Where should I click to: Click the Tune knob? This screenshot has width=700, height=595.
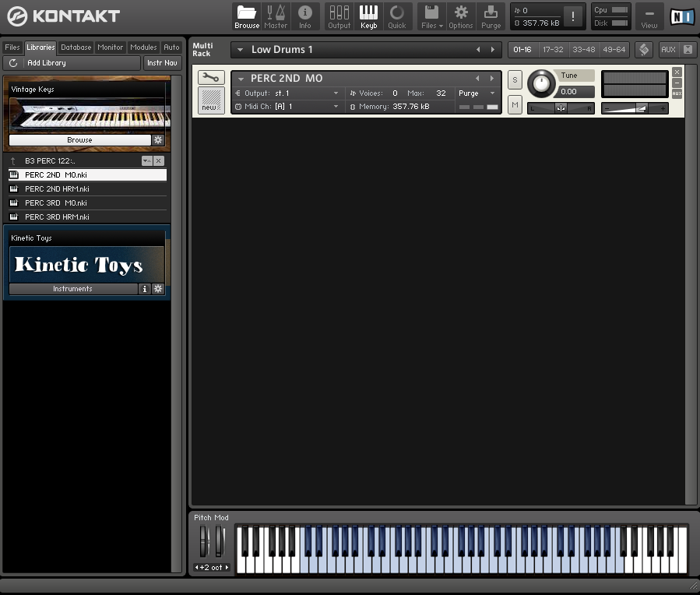pos(541,83)
